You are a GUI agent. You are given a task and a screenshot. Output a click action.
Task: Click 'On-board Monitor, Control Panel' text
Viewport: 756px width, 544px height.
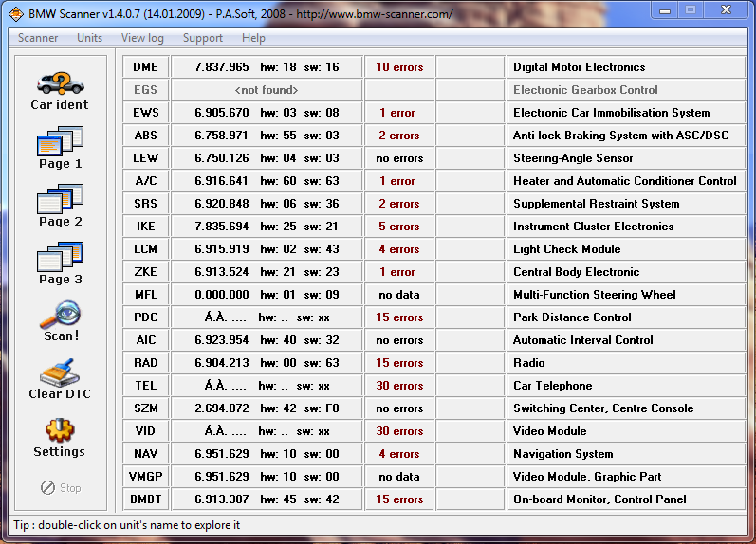pyautogui.click(x=599, y=499)
